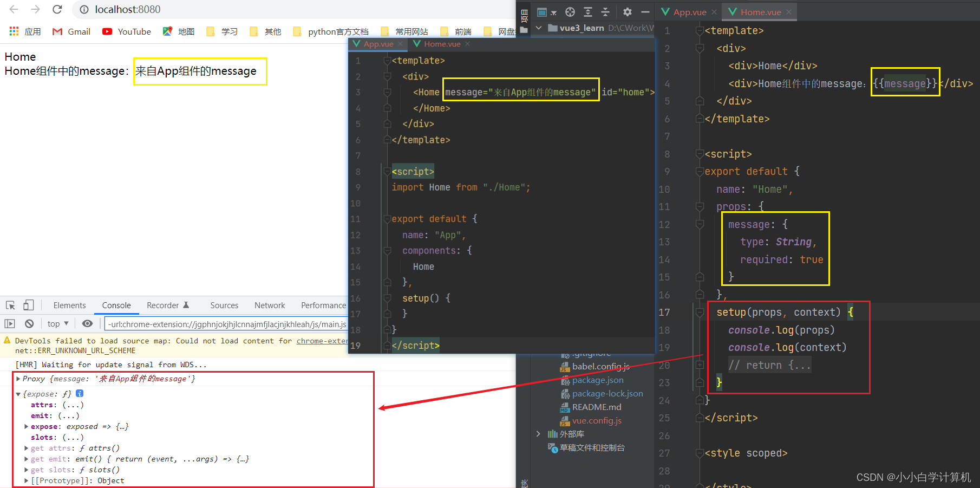The image size is (980, 488).
Task: Click the console filter input field
Action: (x=226, y=324)
